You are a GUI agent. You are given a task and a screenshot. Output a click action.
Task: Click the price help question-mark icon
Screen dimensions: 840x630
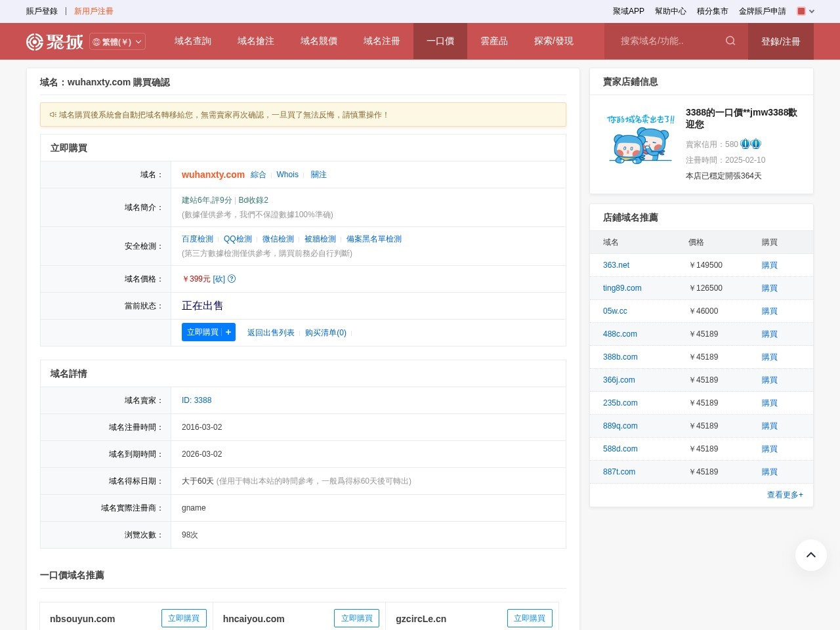pos(232,279)
